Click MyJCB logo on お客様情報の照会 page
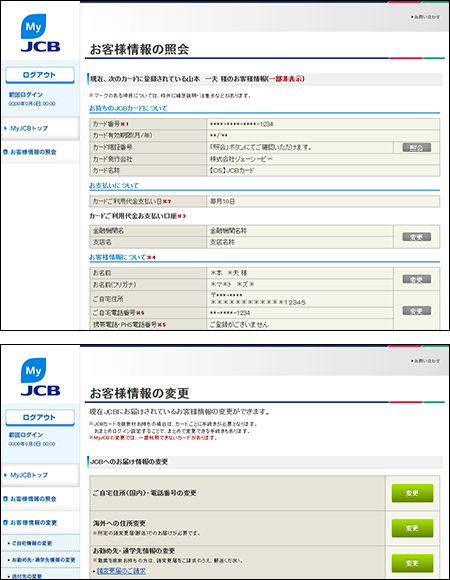 pyautogui.click(x=40, y=33)
